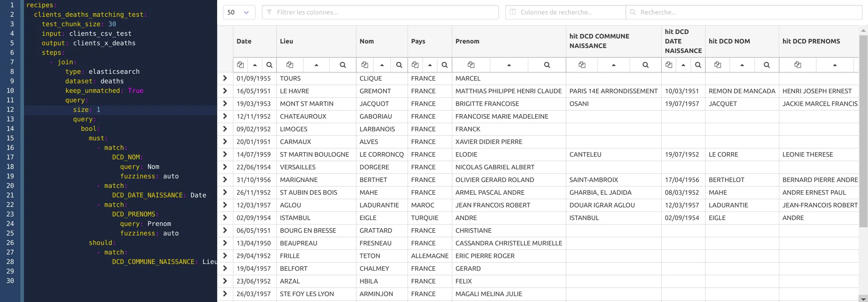Click the search icon under Lieu column
The height and width of the screenshot is (302, 868).
343,65
